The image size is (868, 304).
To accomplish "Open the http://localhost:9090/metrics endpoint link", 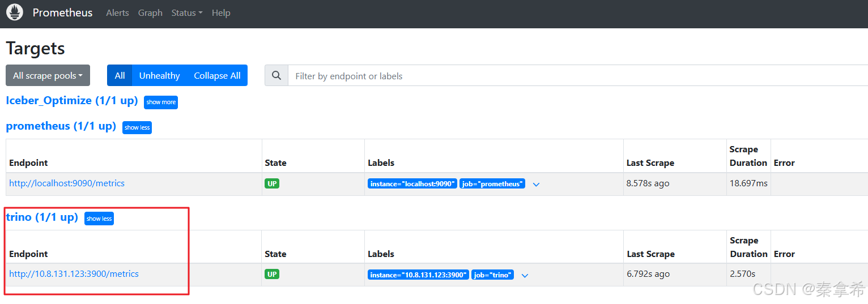I will pyautogui.click(x=67, y=183).
